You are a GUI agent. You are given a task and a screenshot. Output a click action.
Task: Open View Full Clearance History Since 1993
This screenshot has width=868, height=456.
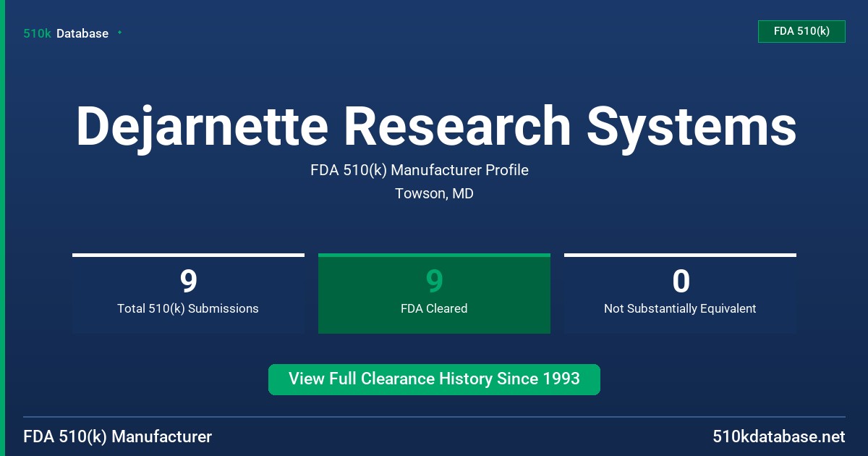tap(434, 379)
